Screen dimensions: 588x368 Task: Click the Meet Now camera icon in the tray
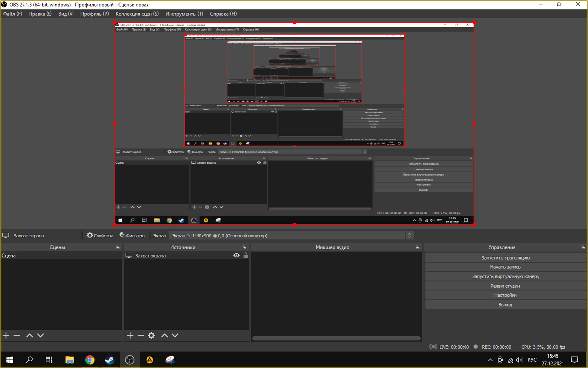(x=500, y=360)
